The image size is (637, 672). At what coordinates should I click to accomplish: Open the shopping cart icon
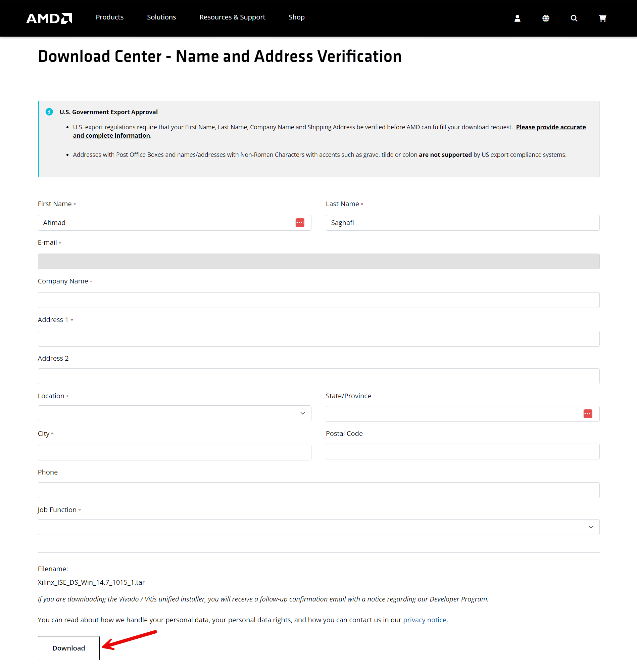point(602,18)
